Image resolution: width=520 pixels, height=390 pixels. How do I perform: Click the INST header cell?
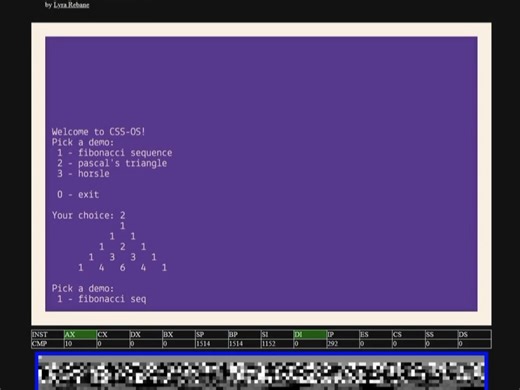click(48, 334)
